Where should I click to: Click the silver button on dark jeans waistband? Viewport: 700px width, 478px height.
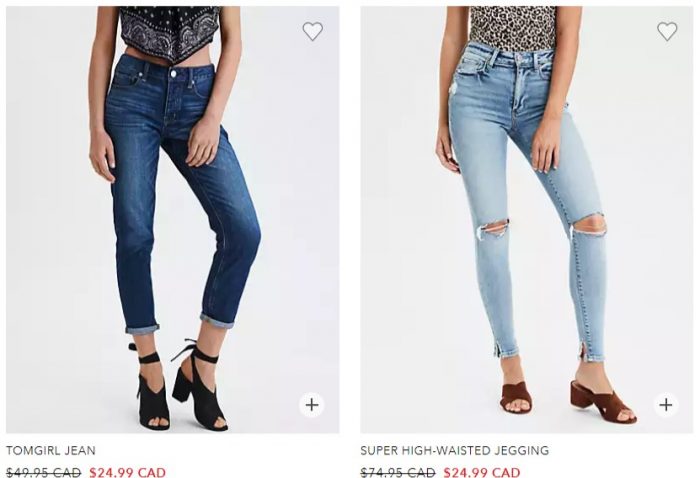(174, 73)
